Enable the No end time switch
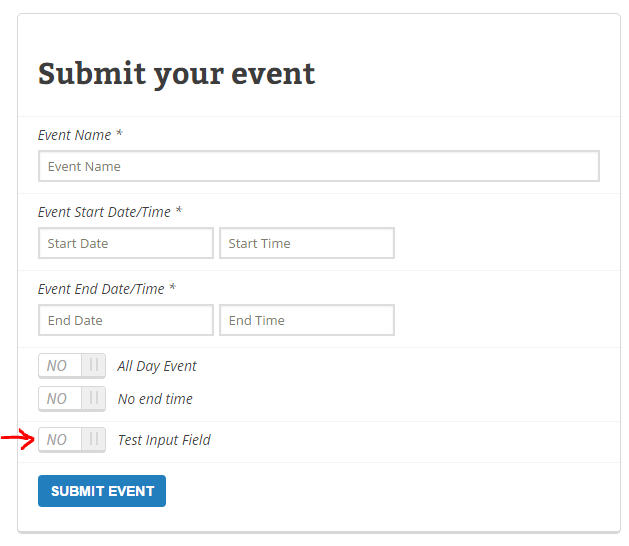 [72, 399]
